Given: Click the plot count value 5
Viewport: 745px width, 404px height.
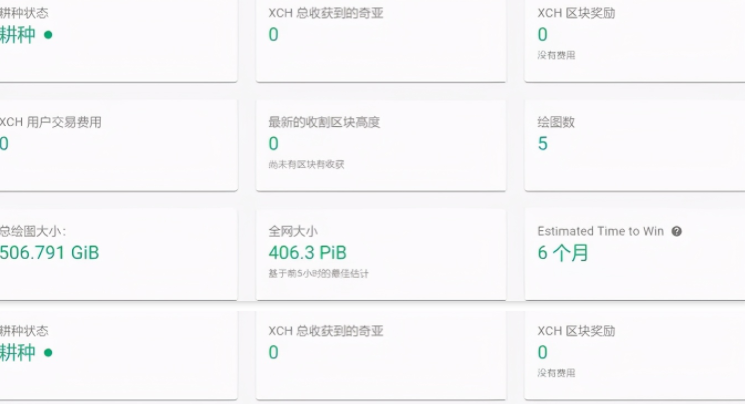Looking at the screenshot, I should pyautogui.click(x=543, y=144).
